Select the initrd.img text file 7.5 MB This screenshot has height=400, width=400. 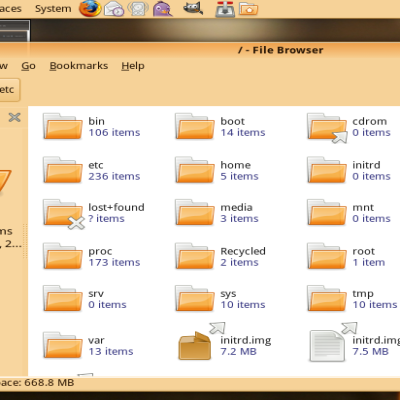(x=327, y=346)
